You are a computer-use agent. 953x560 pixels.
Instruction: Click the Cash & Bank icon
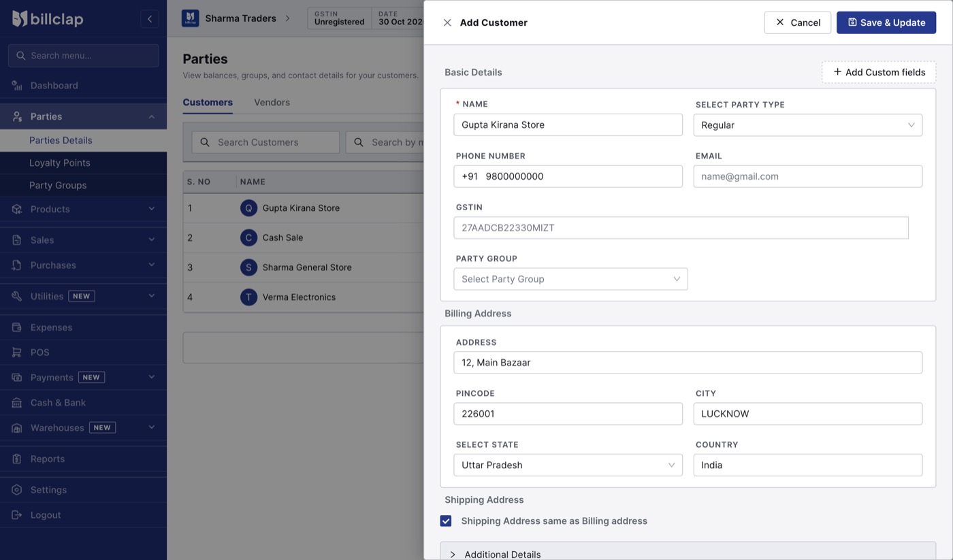[x=17, y=402]
